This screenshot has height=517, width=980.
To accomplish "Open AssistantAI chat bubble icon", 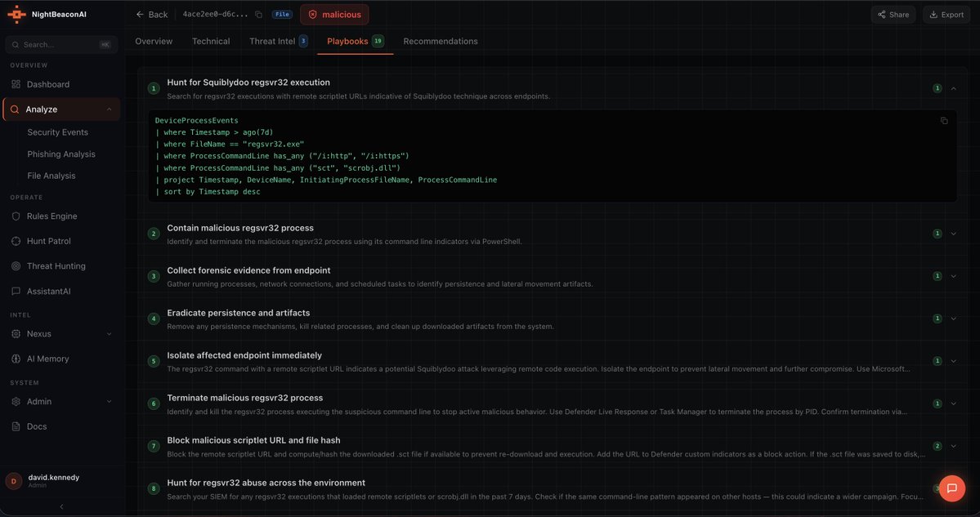I will [x=16, y=291].
